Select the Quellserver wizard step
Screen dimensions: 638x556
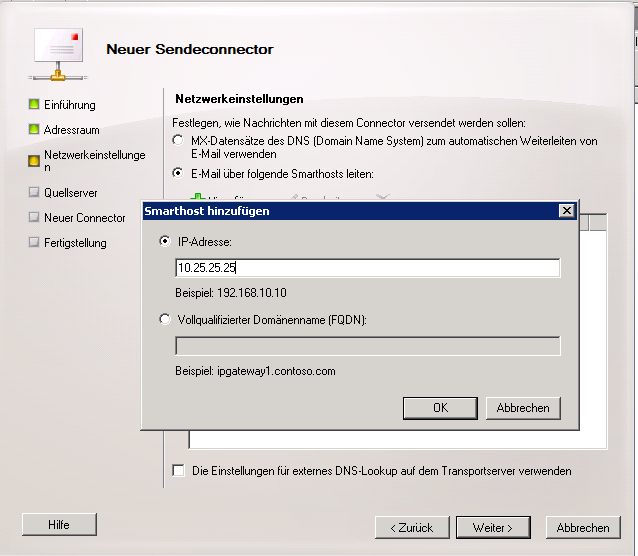coord(70,193)
